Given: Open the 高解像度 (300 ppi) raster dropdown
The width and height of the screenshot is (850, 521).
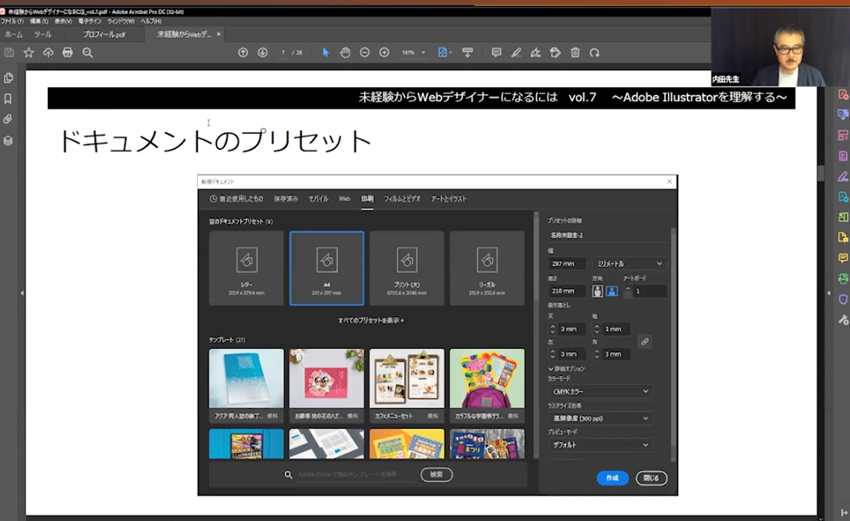Looking at the screenshot, I should click(x=601, y=419).
